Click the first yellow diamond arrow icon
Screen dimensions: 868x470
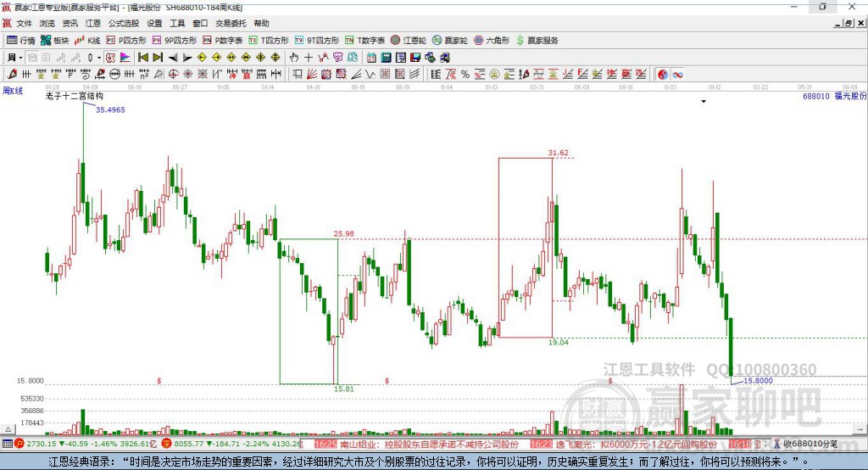(x=202, y=58)
